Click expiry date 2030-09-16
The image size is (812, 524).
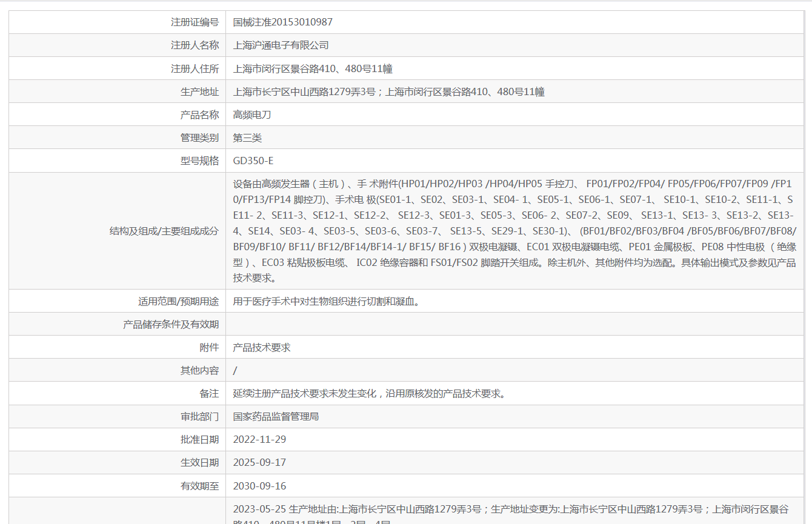coord(259,486)
